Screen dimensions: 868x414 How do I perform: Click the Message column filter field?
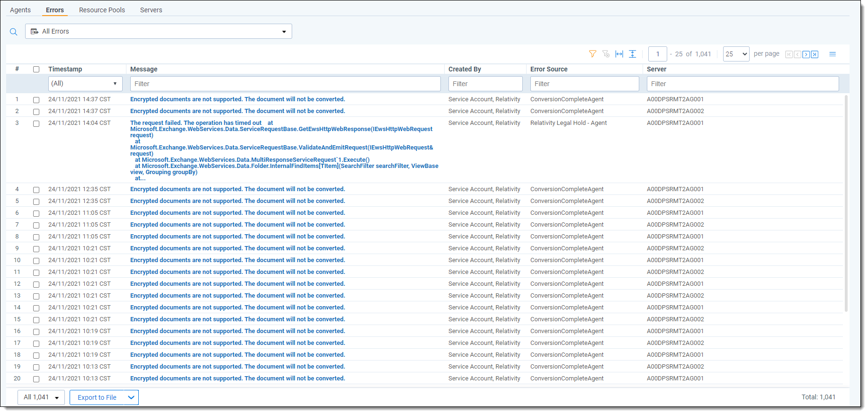tap(285, 84)
